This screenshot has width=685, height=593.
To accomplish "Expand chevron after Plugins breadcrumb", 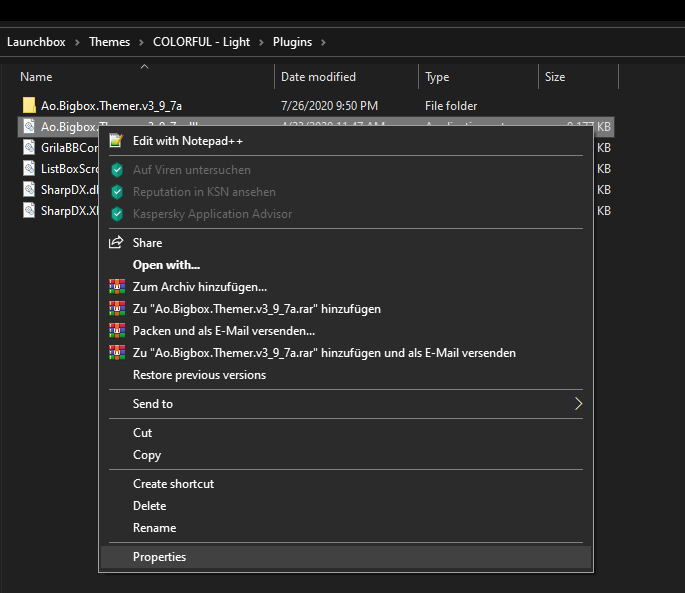I will pos(323,42).
